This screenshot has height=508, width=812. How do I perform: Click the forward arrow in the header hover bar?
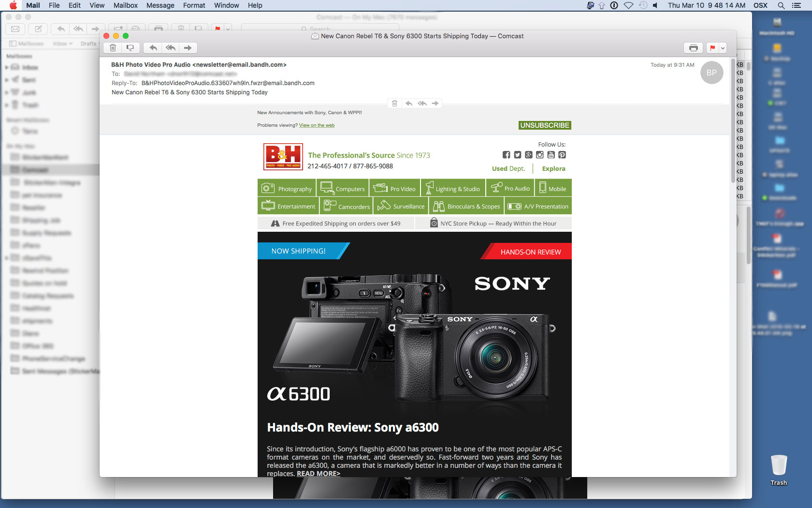point(435,104)
